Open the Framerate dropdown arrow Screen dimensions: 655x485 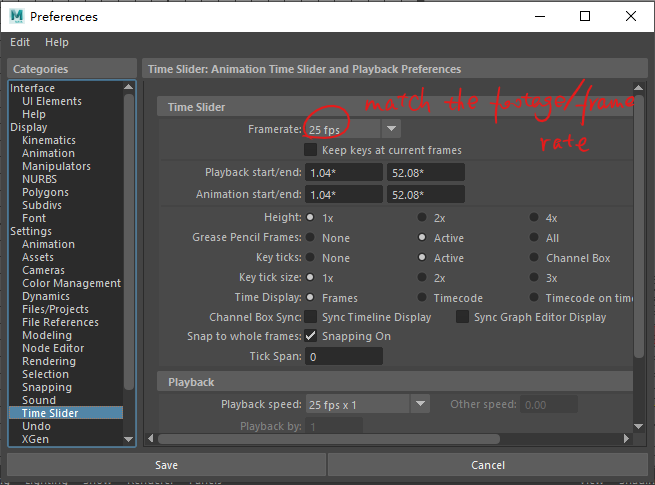coord(391,129)
